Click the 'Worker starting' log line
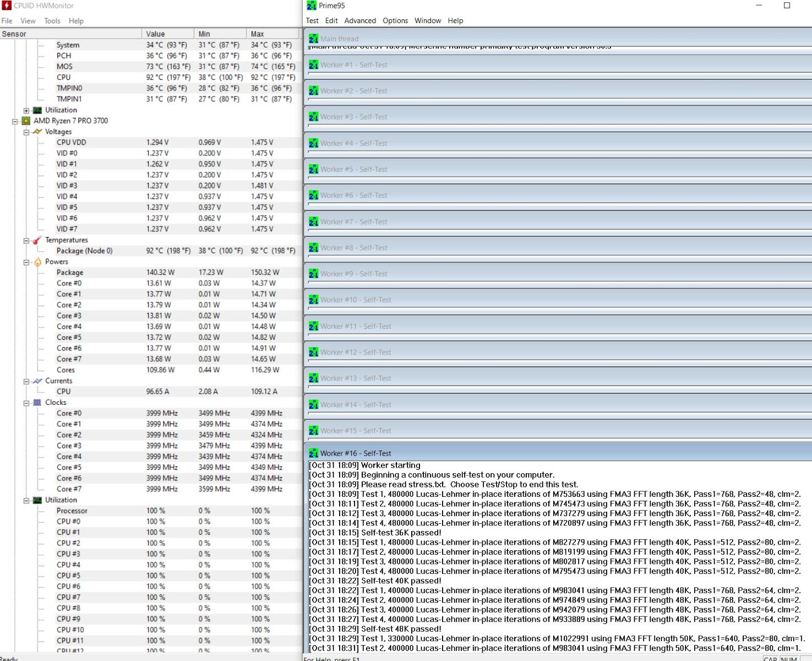The image size is (812, 661). coord(365,465)
